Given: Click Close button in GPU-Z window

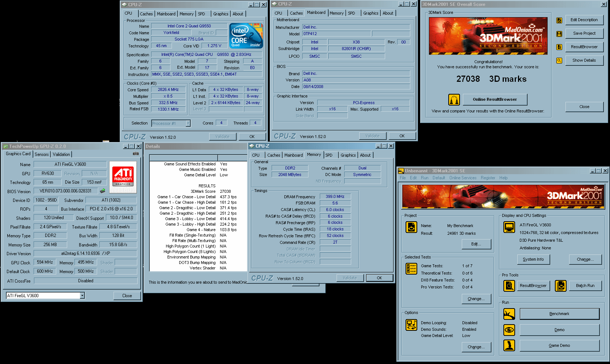Looking at the screenshot, I should (x=127, y=296).
